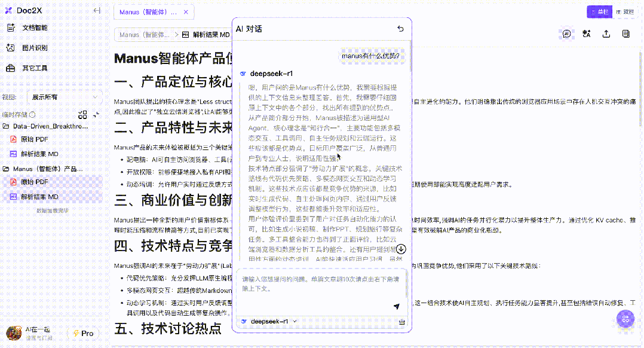Viewport: 644px width, 348px height.
Task: Click the 图片识别 sidebar icon
Action: [11, 48]
